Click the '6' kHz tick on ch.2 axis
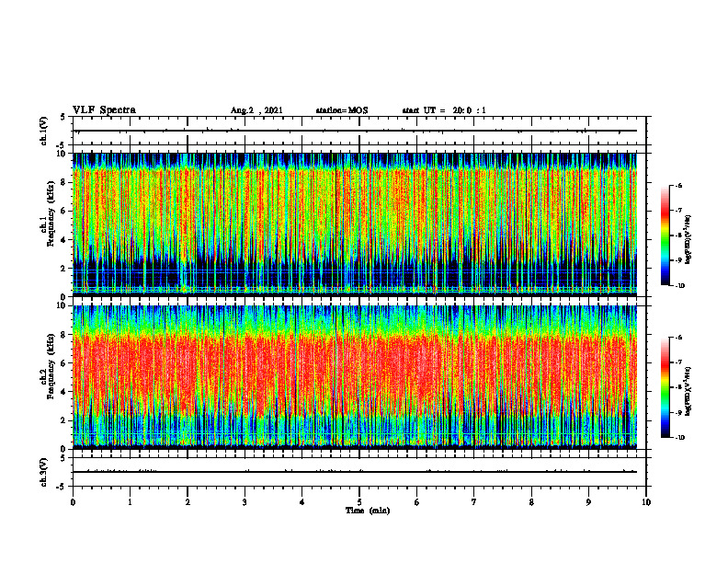The image size is (728, 563). point(64,363)
